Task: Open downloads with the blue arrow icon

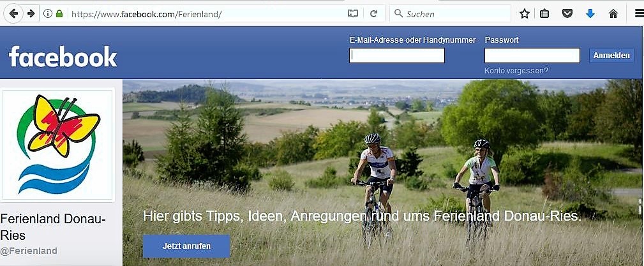Action: coord(590,13)
